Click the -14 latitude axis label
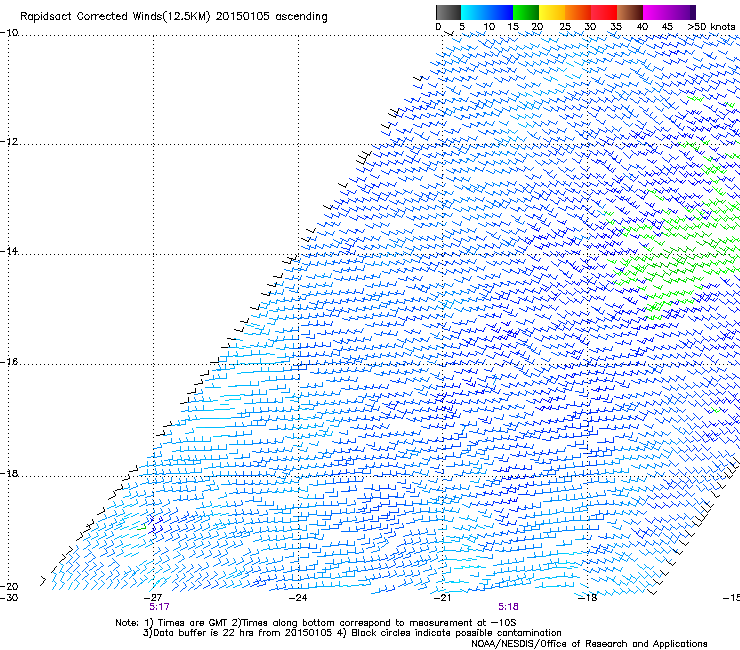This screenshot has width=740, height=650. pos(9,251)
